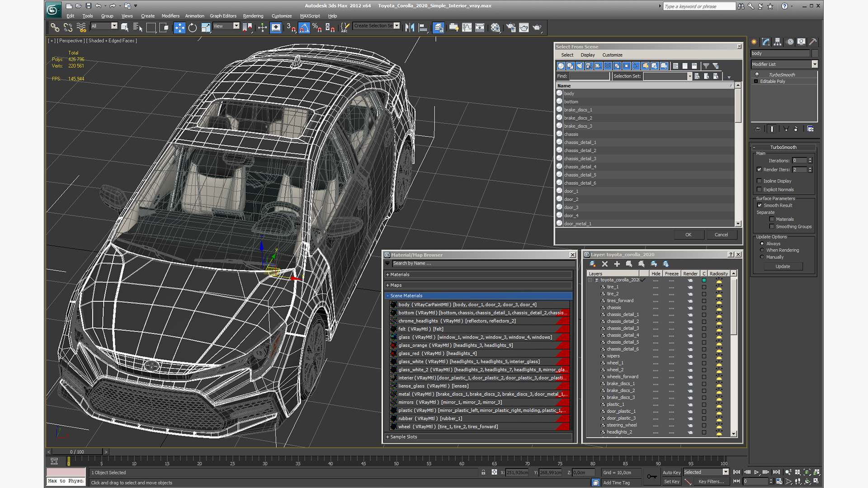Toggle the Angle Snap tool
The image size is (868, 488).
click(304, 28)
